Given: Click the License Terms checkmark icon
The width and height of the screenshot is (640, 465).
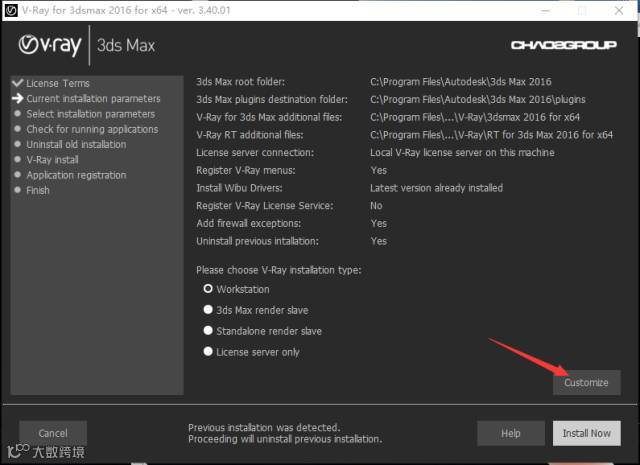Looking at the screenshot, I should (x=18, y=83).
